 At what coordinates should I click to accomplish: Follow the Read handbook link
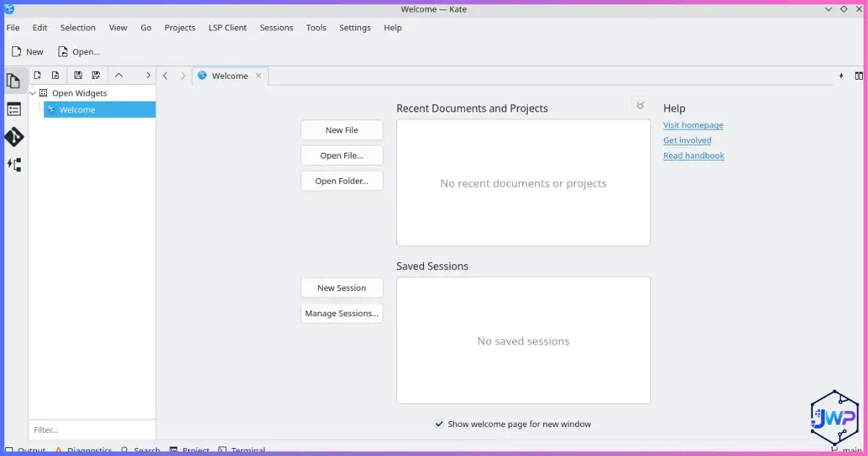pyautogui.click(x=694, y=156)
